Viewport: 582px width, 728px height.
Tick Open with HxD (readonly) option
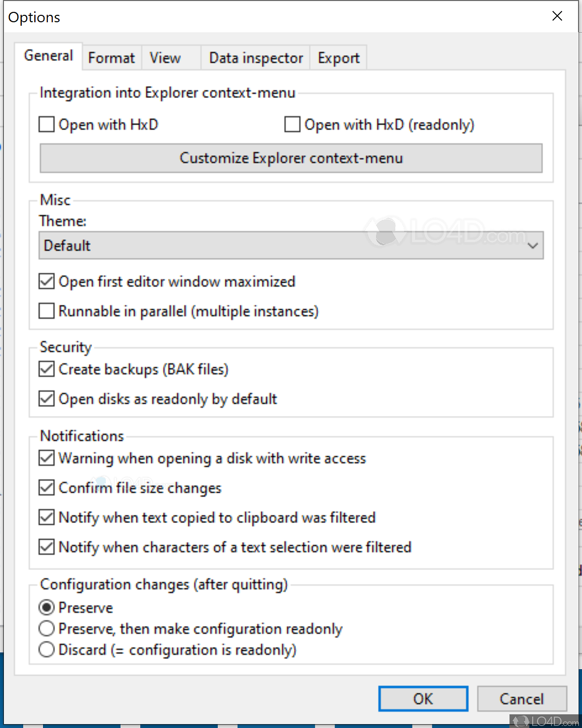click(x=292, y=125)
